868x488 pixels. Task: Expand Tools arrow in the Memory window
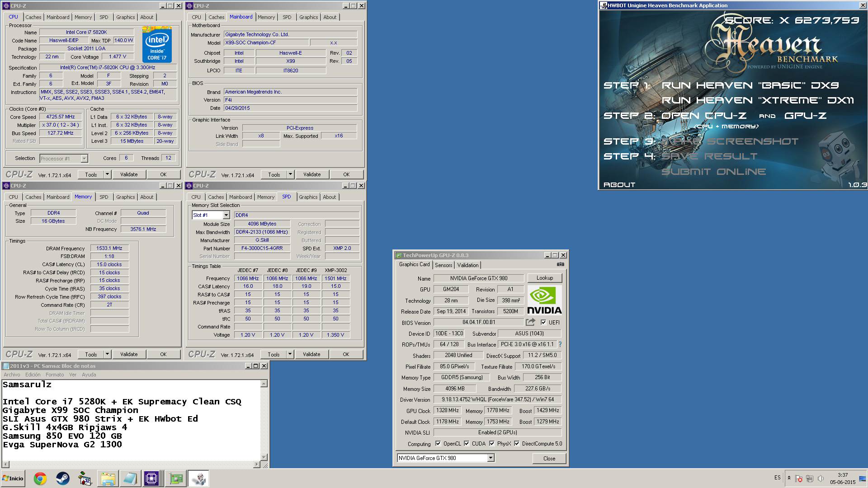pyautogui.click(x=107, y=354)
